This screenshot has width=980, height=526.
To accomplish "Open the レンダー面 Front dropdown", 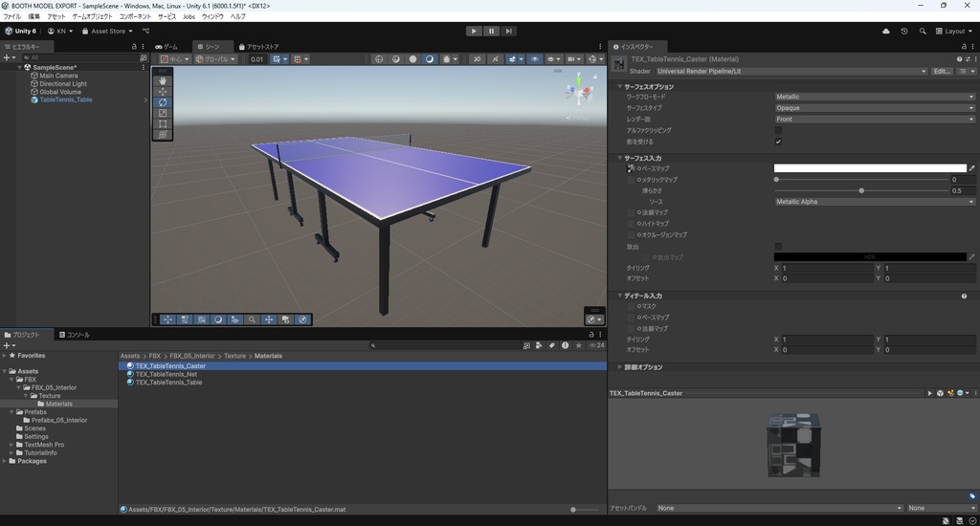I will click(875, 120).
